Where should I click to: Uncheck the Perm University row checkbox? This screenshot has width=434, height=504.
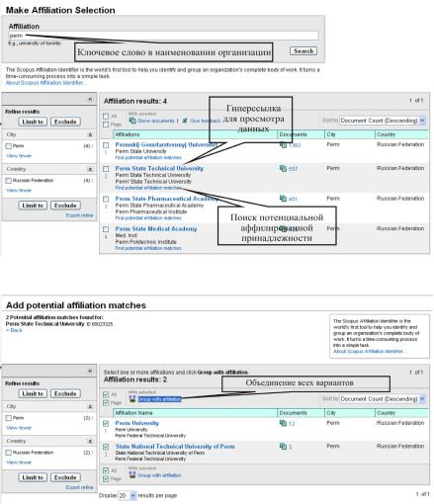106,424
